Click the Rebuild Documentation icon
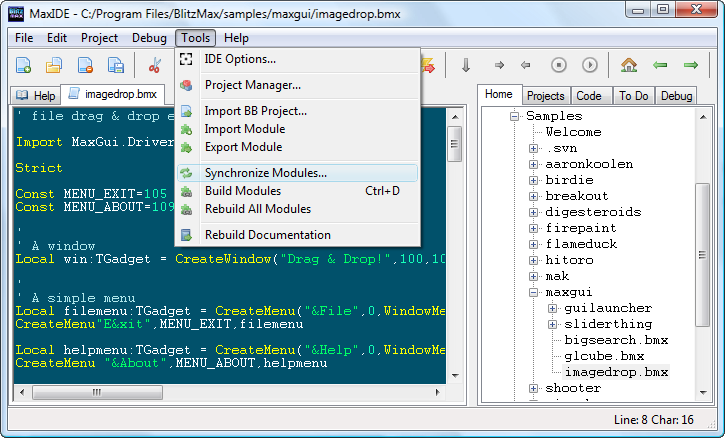Screen dimensions: 725x438 click(186, 235)
